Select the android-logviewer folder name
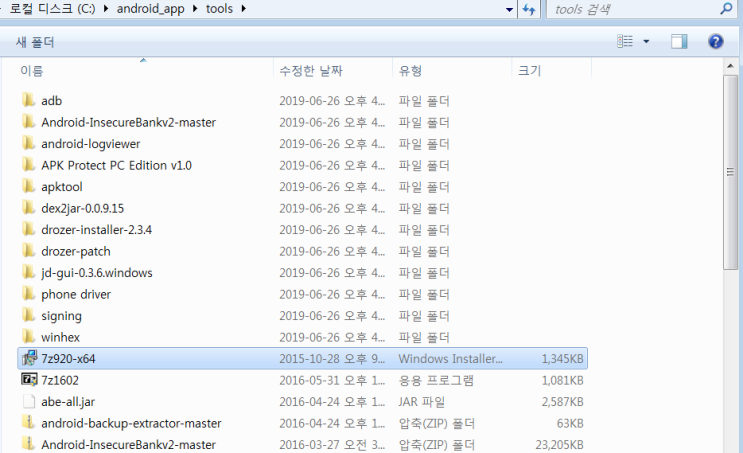The image size is (743, 453). click(91, 144)
